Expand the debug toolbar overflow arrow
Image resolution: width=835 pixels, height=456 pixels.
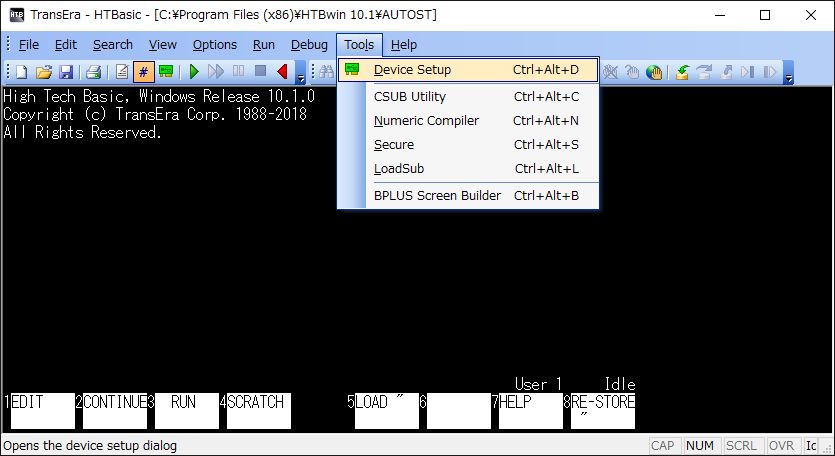[789, 72]
